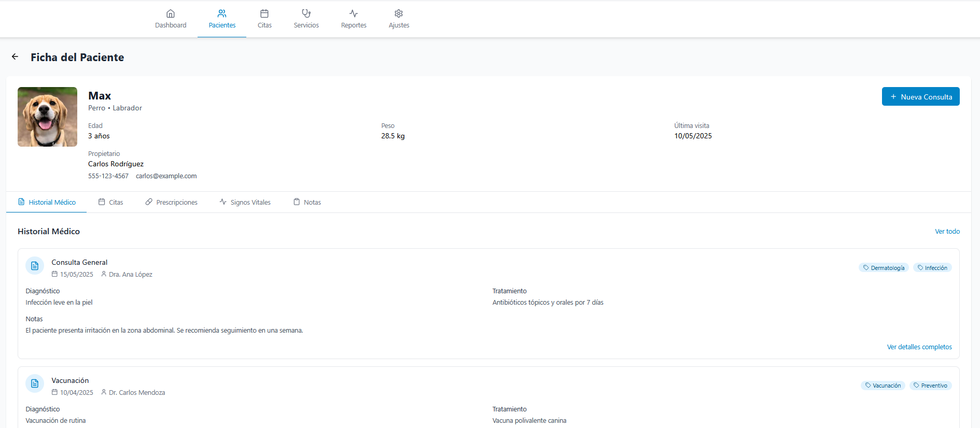This screenshot has height=428, width=980.
Task: Click the pill icon on Prescripciones tab
Action: (149, 202)
